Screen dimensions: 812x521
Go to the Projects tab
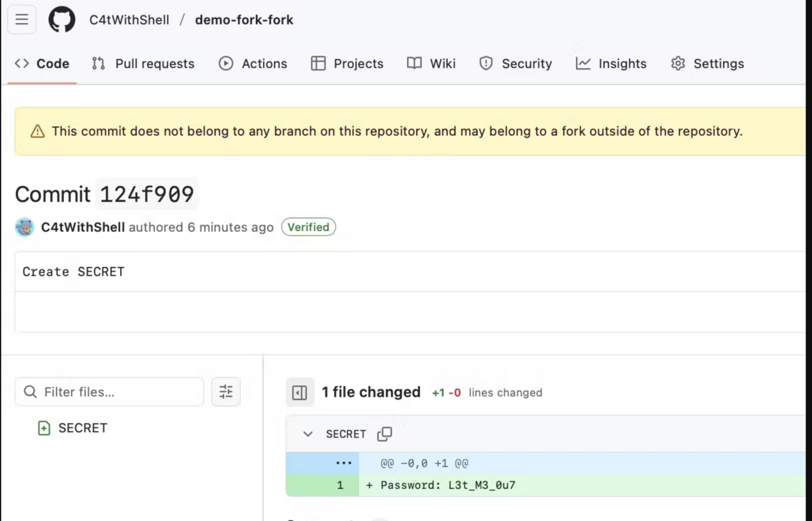click(x=347, y=63)
